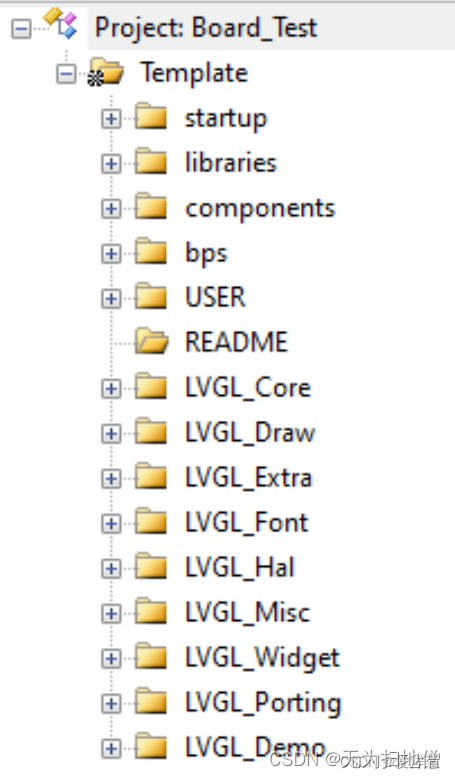This screenshot has width=455, height=778.
Task: Click the startup group folder icon
Action: pos(151,117)
